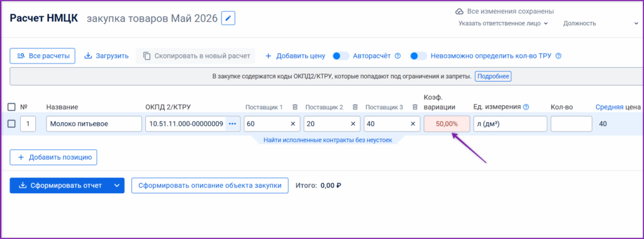Click the 50,00% variation coefficient cell
The height and width of the screenshot is (239, 644).
click(x=447, y=124)
